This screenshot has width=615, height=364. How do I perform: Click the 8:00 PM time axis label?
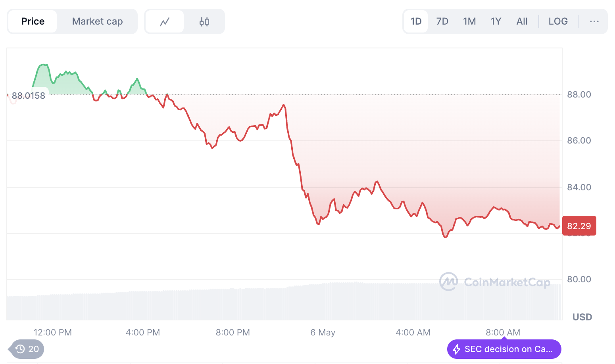point(233,332)
